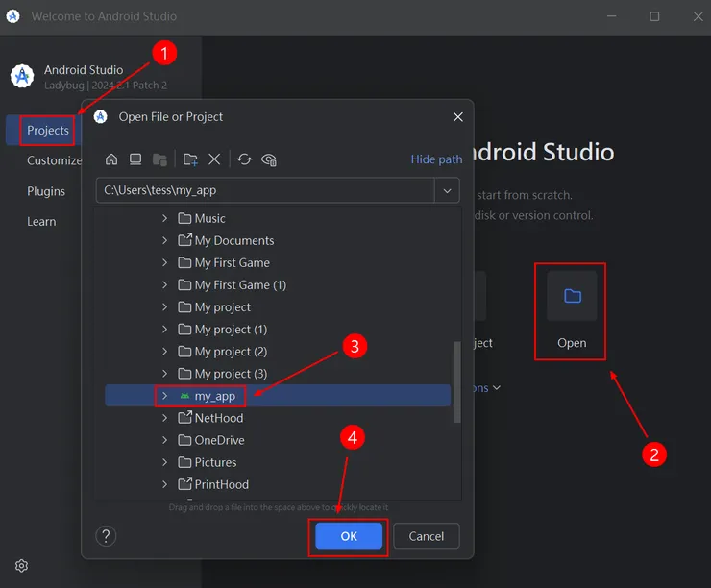
Task: Expand the Music folder
Action: point(165,218)
